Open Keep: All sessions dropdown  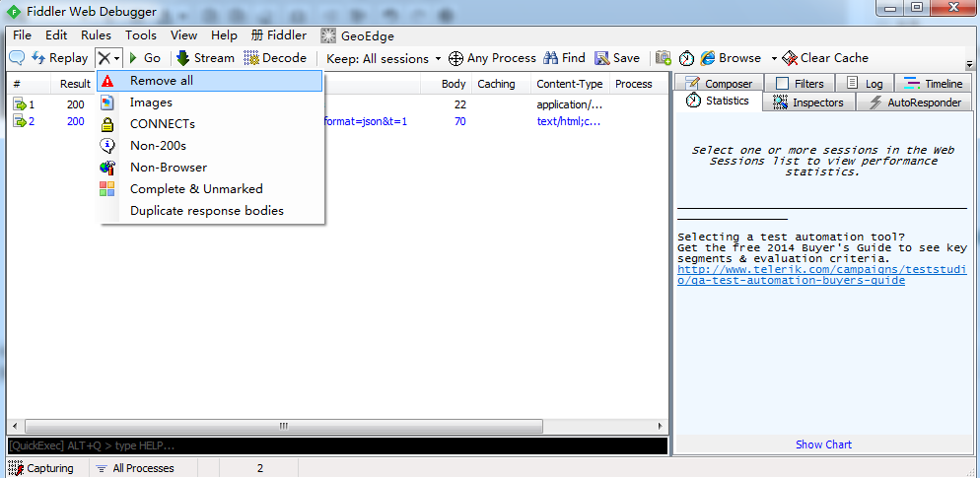(384, 59)
